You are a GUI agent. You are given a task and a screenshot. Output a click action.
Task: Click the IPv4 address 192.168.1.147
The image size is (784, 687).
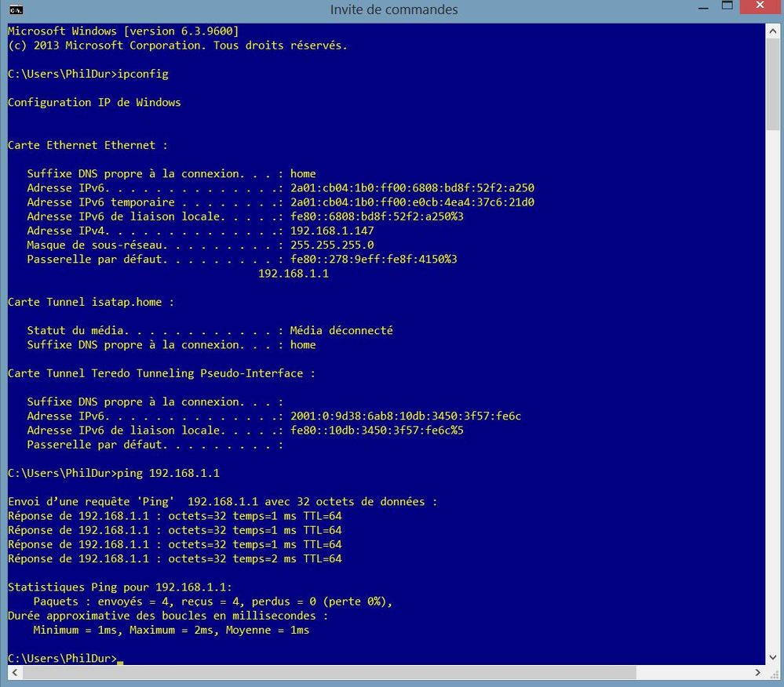332,231
